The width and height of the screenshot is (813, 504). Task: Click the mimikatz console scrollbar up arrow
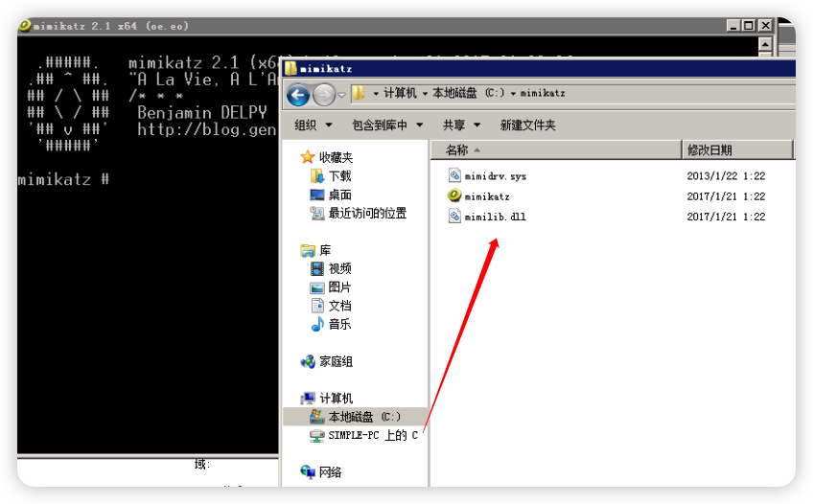coord(765,44)
